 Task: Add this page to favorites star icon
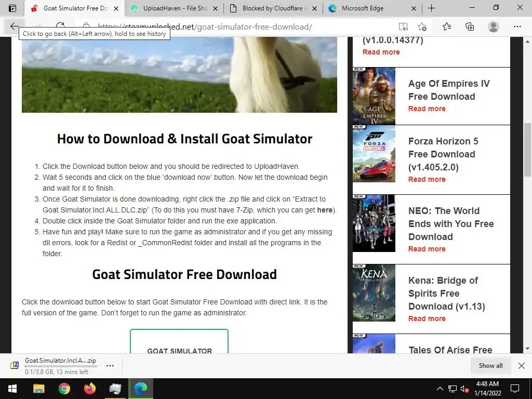coord(422,26)
